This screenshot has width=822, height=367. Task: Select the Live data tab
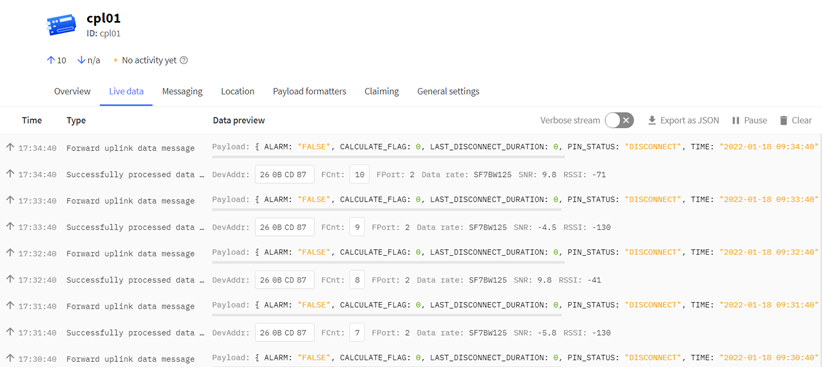(x=126, y=91)
